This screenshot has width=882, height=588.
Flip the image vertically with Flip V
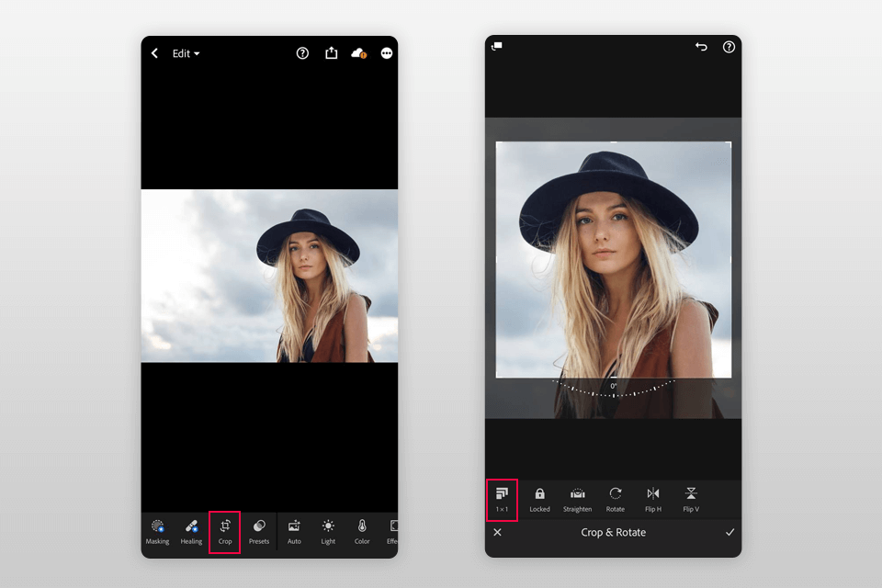(x=691, y=500)
